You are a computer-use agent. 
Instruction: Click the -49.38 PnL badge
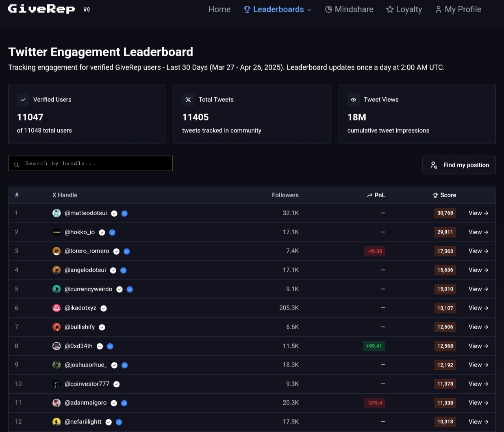pyautogui.click(x=375, y=251)
